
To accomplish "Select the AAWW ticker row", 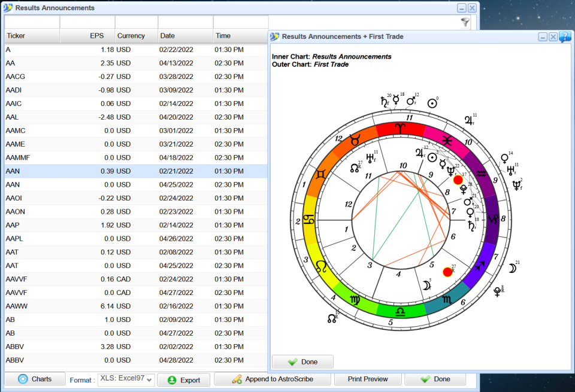I will (136, 306).
